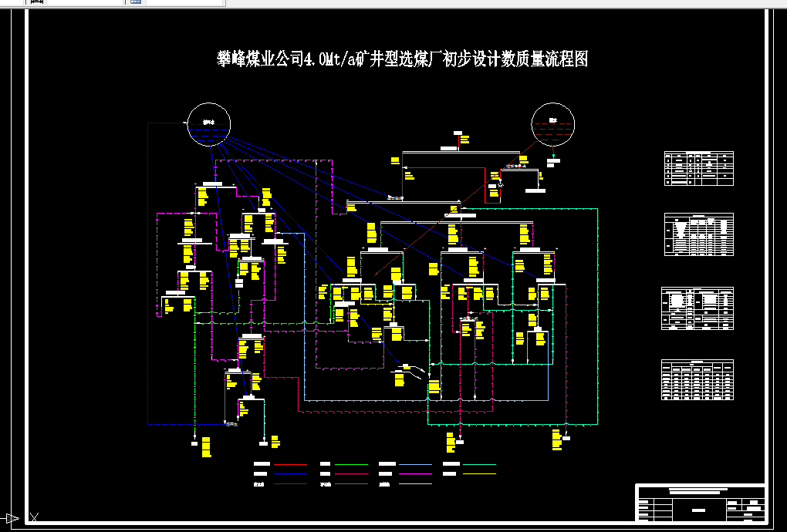Select the lowest of four right-side data tables

tap(697, 379)
